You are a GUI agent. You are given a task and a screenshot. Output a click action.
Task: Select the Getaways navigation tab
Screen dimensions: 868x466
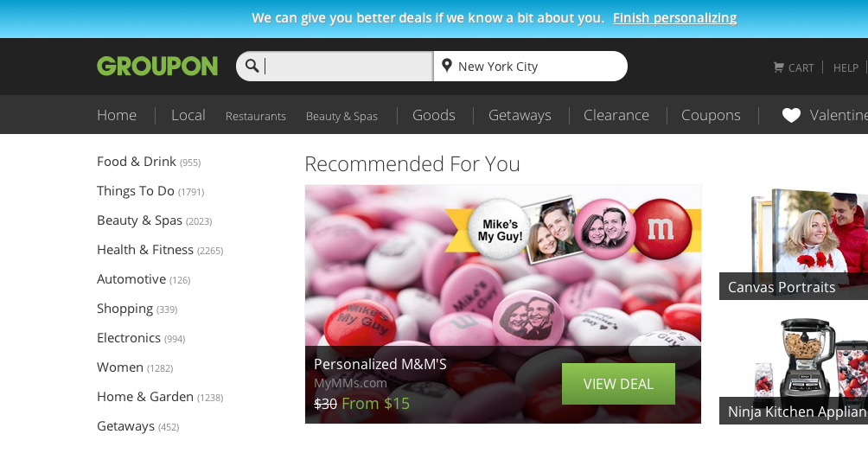tap(520, 115)
